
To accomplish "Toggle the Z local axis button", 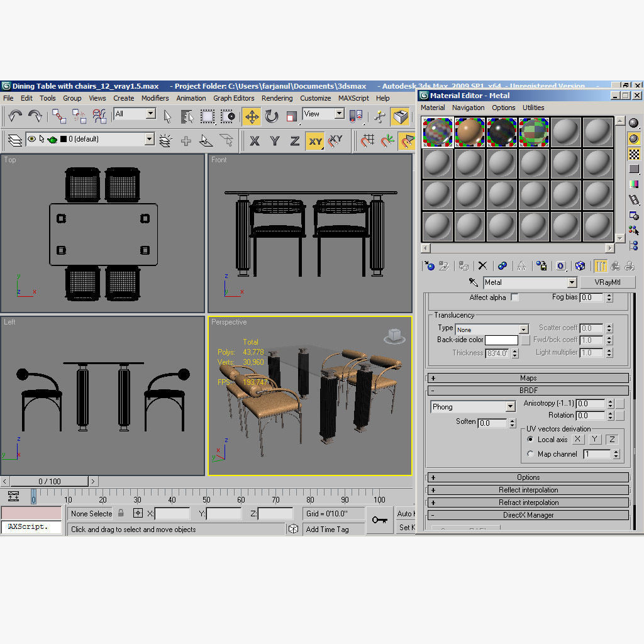I will pos(612,439).
